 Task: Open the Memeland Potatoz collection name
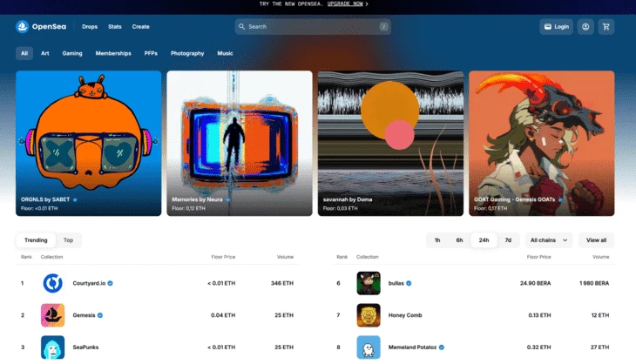coord(412,347)
